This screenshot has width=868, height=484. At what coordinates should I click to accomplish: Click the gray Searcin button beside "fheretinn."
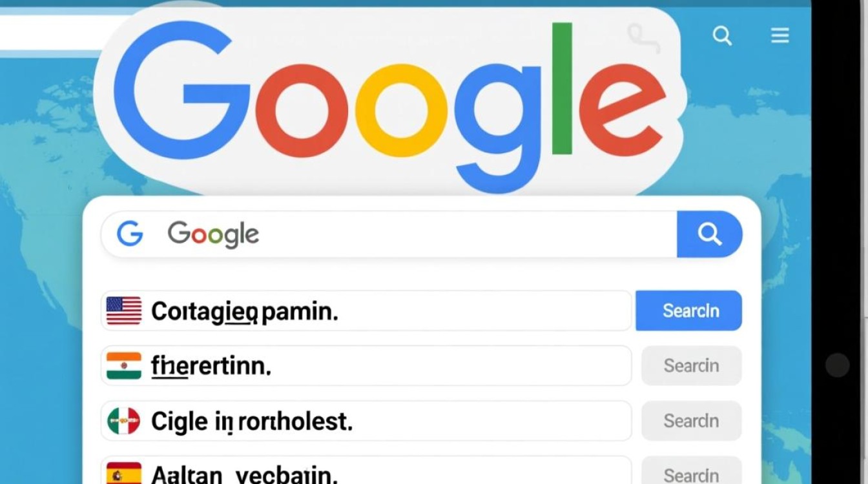[691, 366]
